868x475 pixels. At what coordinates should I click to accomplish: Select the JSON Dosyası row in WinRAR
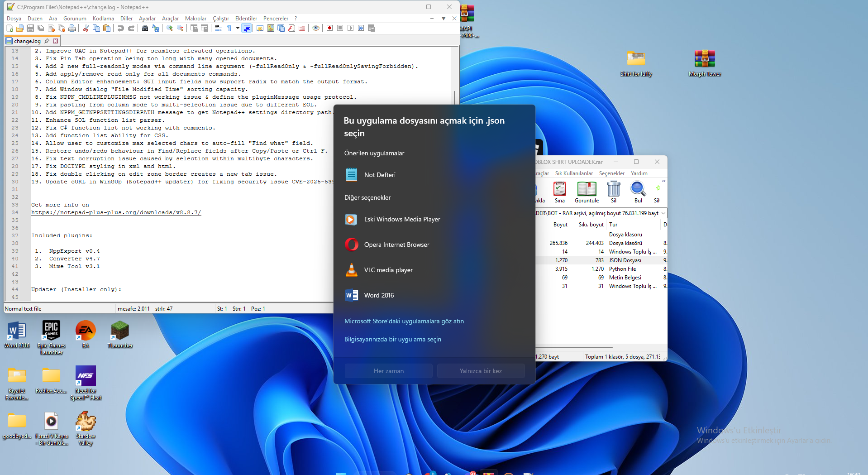601,260
